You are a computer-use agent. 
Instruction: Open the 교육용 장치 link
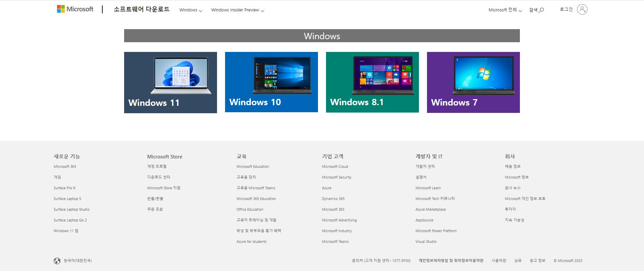(246, 177)
